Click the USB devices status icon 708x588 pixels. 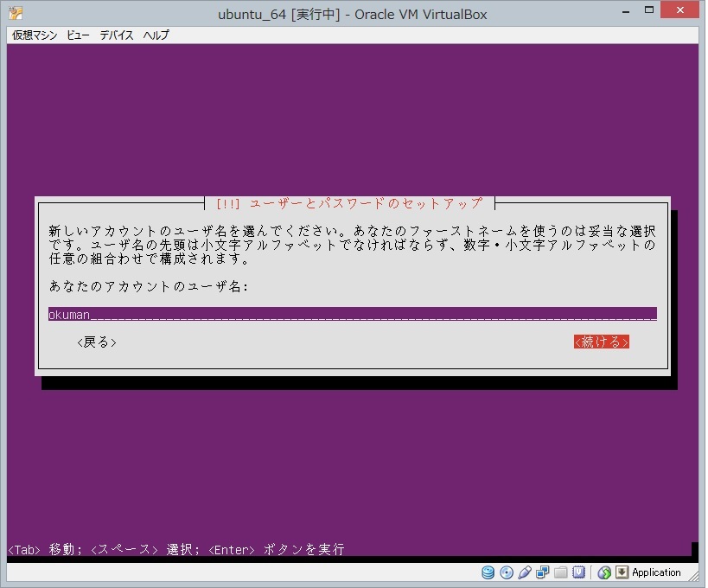(x=524, y=572)
